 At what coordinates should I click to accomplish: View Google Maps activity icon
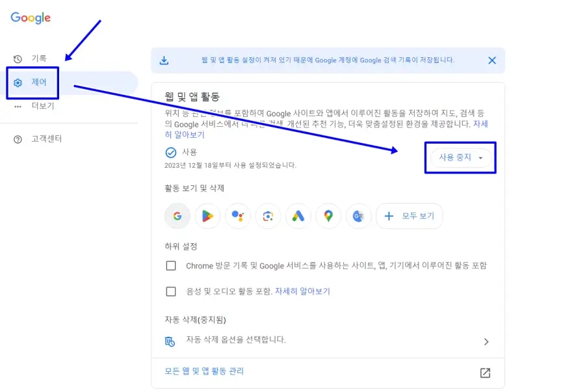coord(328,216)
